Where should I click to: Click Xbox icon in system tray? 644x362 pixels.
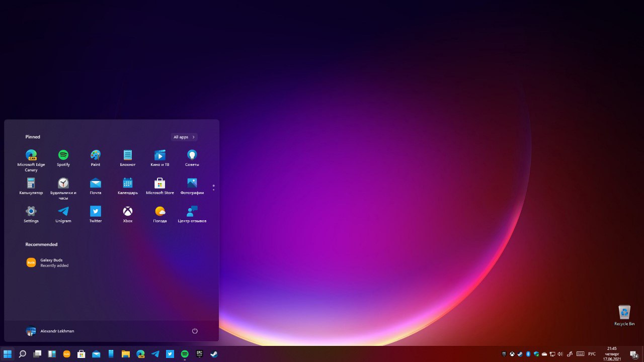[x=512, y=354]
